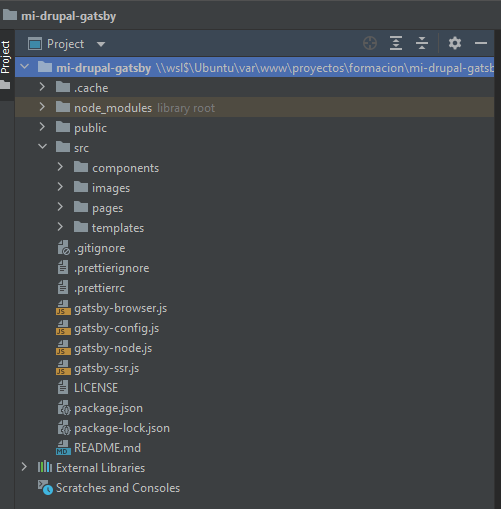Click the package.json file icon
Image resolution: width=501 pixels, height=509 pixels.
click(x=64, y=408)
